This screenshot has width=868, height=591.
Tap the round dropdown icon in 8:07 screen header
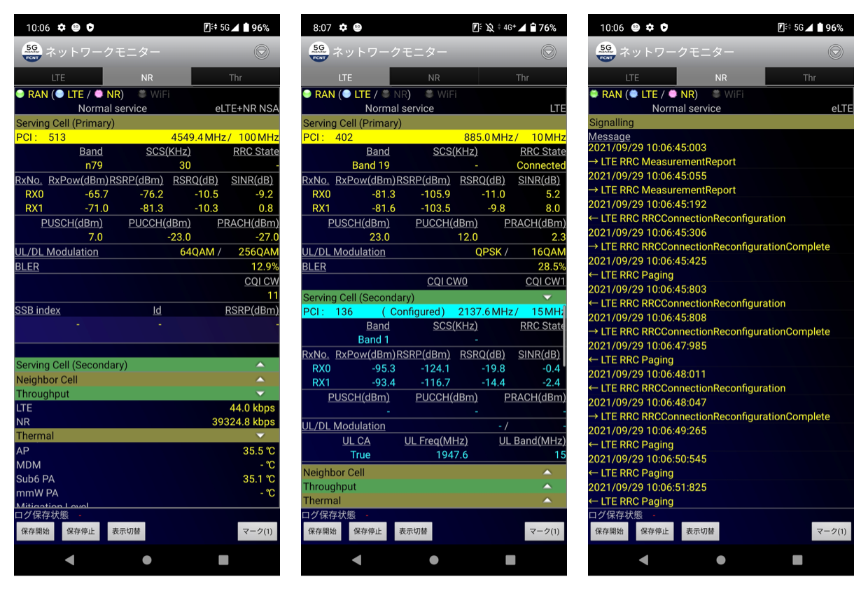click(548, 52)
